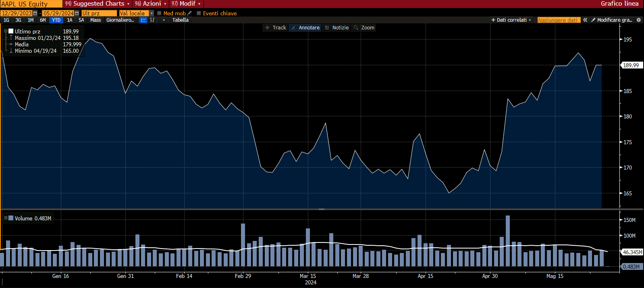Collapse the panel with the double-chevron icon
Screen dimensions: 644x288
(x=585, y=20)
